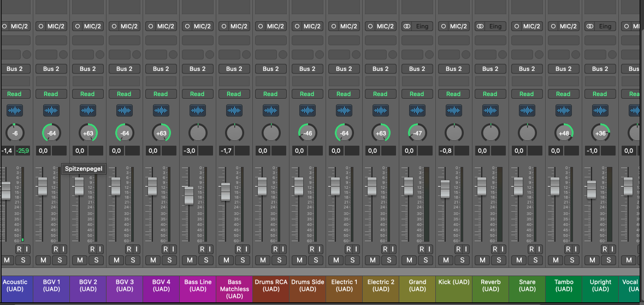644x305 pixels.
Task: Click the Drums Side waveform icon
Action: coord(308,111)
